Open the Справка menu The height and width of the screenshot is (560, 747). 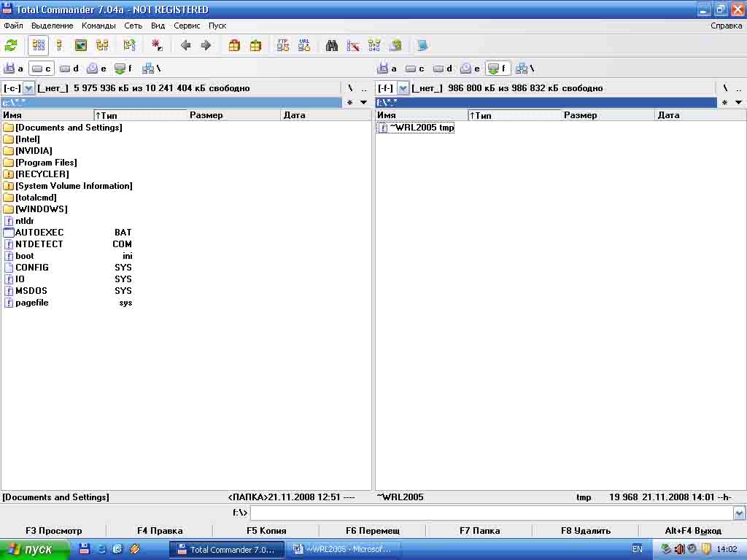(726, 26)
